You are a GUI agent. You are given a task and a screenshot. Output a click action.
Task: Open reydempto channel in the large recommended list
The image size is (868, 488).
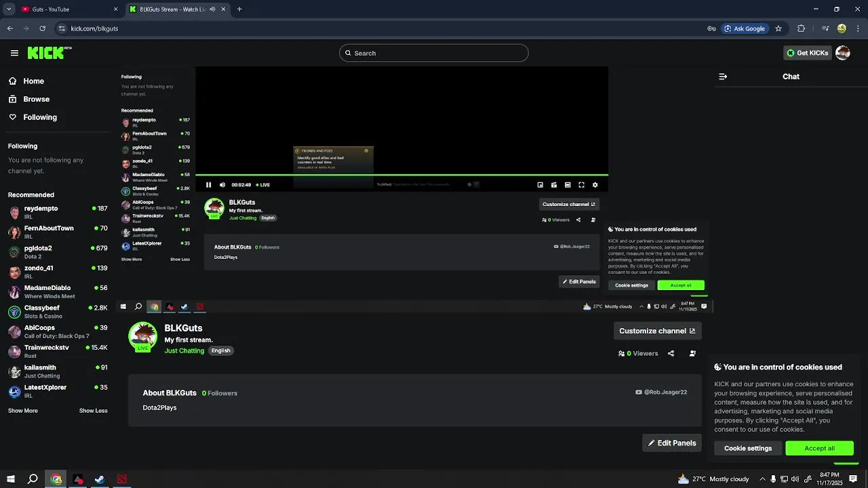click(x=58, y=212)
